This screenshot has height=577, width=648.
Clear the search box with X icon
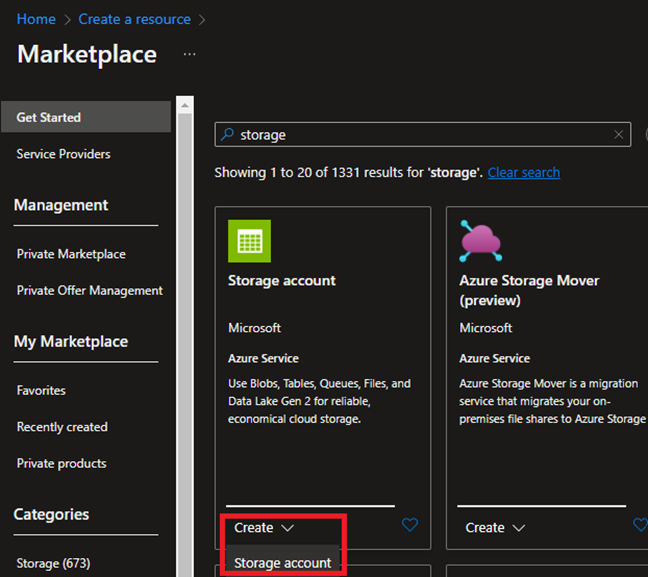point(619,135)
